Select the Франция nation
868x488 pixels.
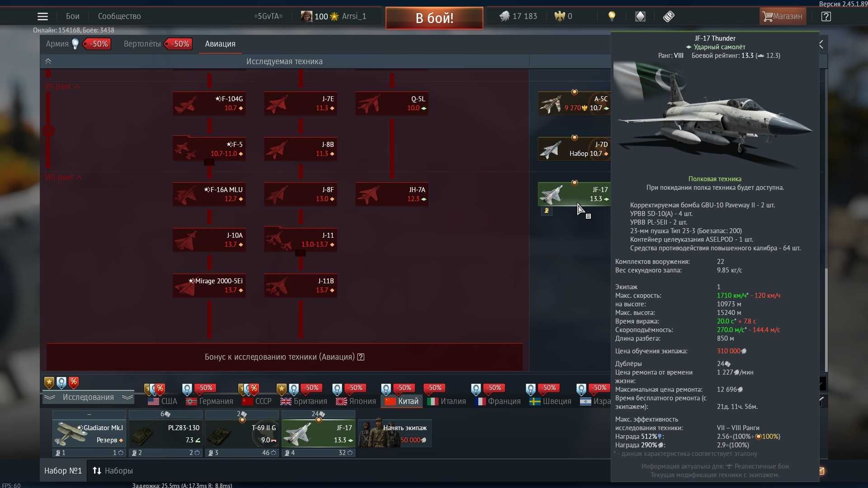click(x=498, y=401)
